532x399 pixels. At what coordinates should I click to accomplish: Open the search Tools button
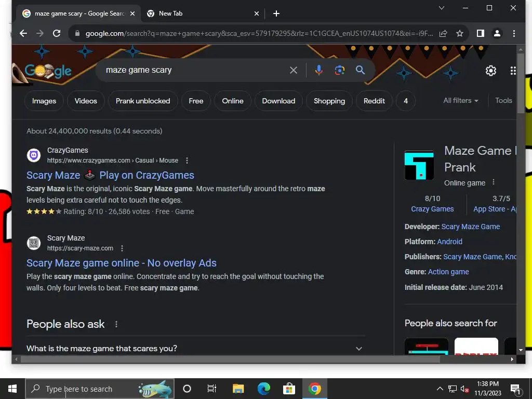pos(503,100)
